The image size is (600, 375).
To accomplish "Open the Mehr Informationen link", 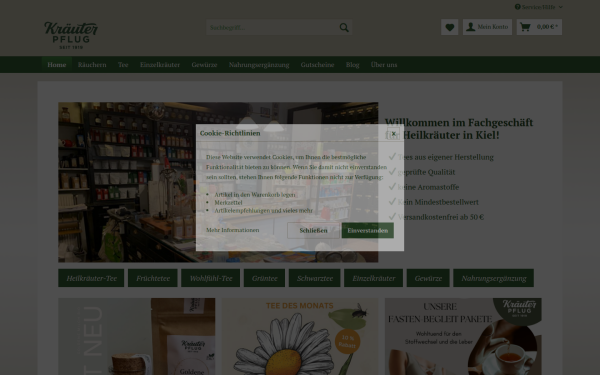I will tap(233, 230).
